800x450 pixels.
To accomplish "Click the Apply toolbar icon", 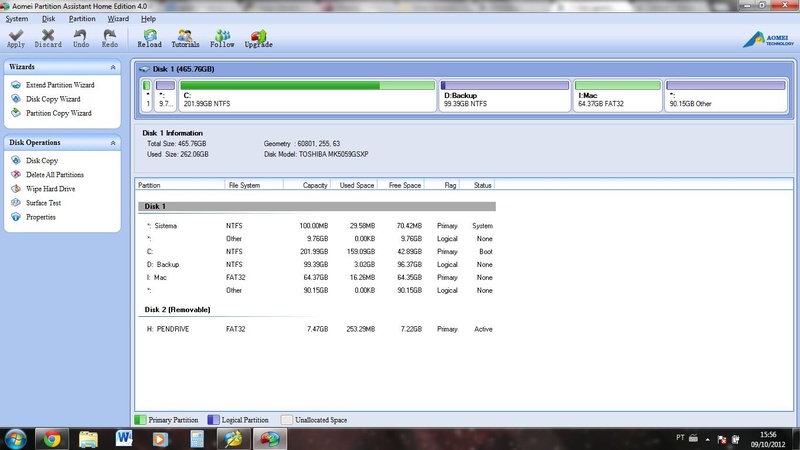I will [x=16, y=37].
